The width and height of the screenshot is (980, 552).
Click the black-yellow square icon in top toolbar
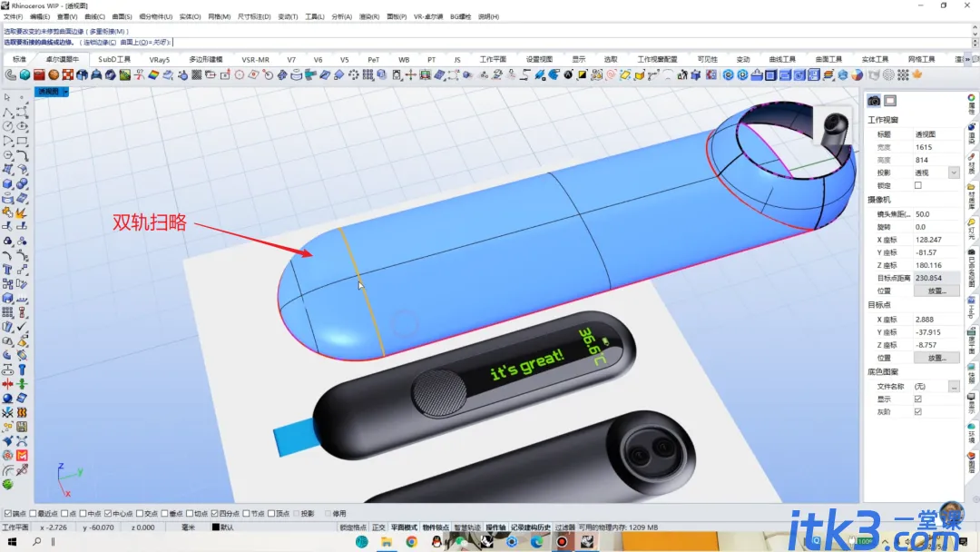(x=582, y=75)
